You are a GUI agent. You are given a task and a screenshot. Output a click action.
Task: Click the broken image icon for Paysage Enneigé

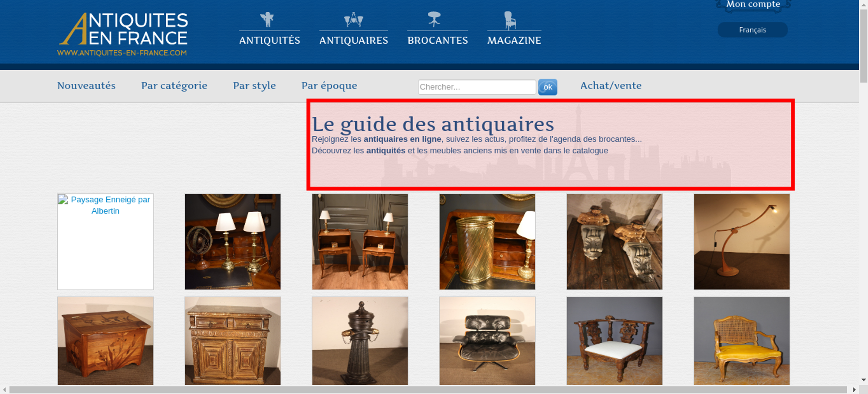click(x=63, y=200)
